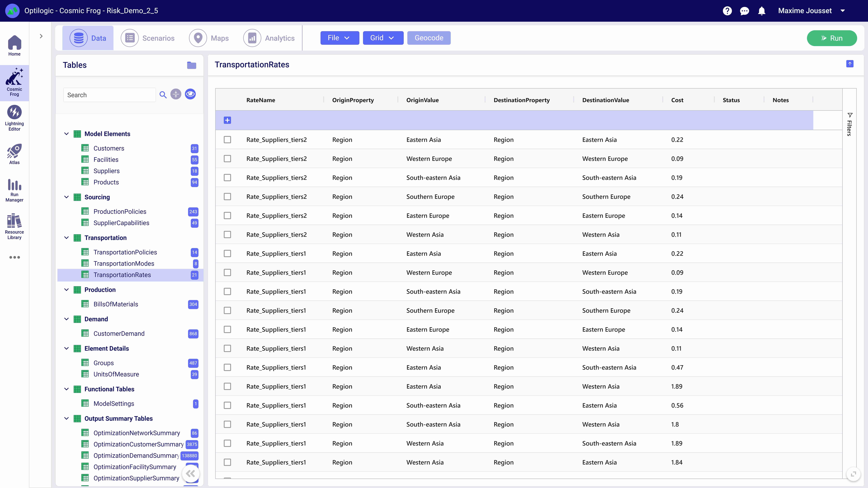Select checkbox for cost 1.89 Eastern Asia row
Screen dimensions: 868x488
pyautogui.click(x=227, y=386)
